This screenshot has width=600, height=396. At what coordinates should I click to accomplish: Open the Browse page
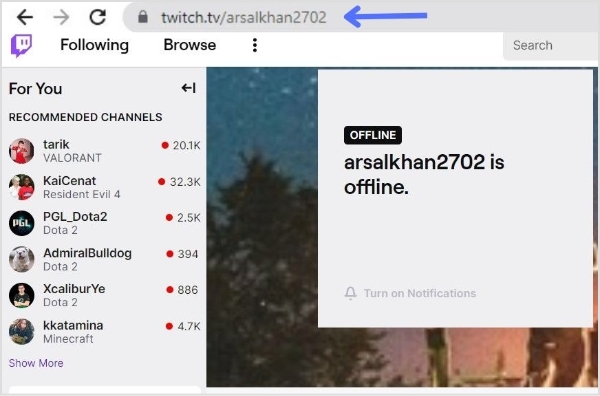[x=190, y=45]
